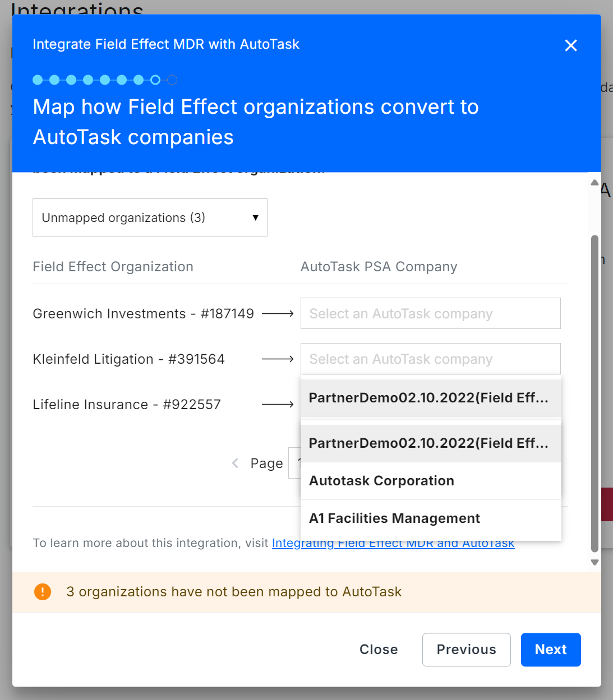Click the dialog vertical scrollbar thumb
This screenshot has width=613, height=700.
click(x=594, y=393)
